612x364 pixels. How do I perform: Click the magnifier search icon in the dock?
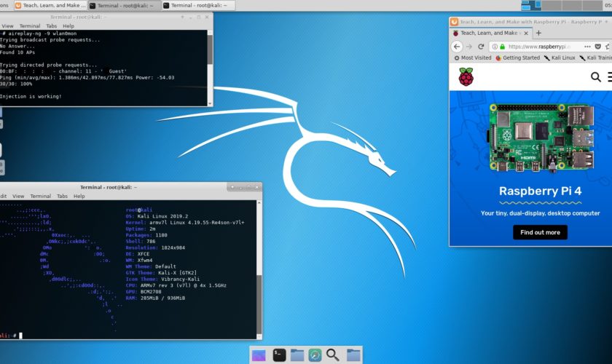point(333,355)
